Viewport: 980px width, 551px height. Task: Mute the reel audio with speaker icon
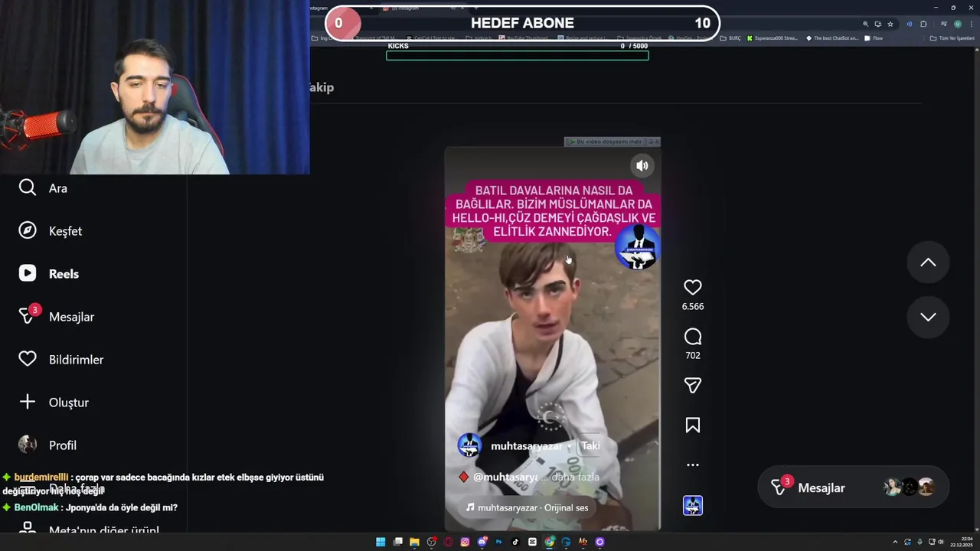642,165
